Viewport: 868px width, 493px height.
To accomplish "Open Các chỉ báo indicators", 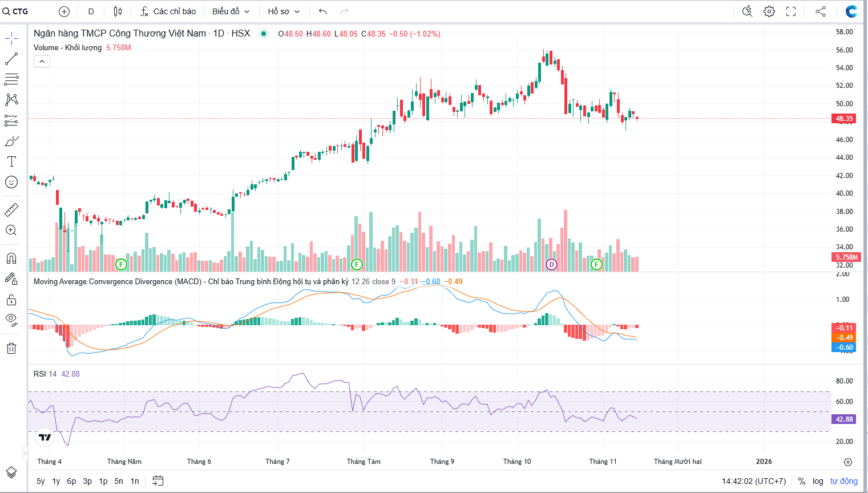I will (168, 11).
